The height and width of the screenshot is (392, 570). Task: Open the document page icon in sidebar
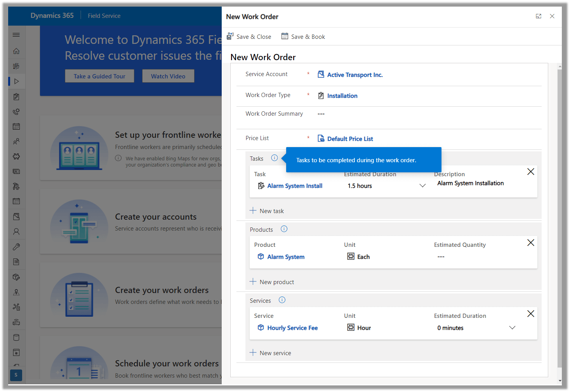click(16, 262)
